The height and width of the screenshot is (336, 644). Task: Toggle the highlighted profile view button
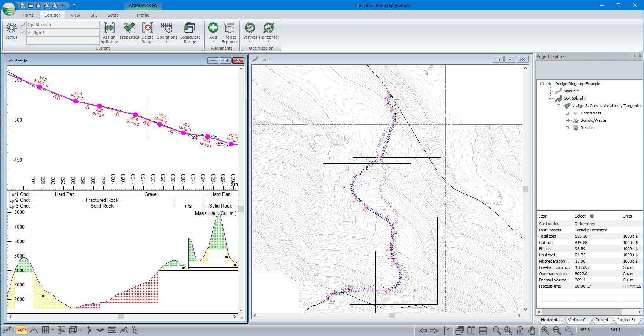tap(22, 330)
